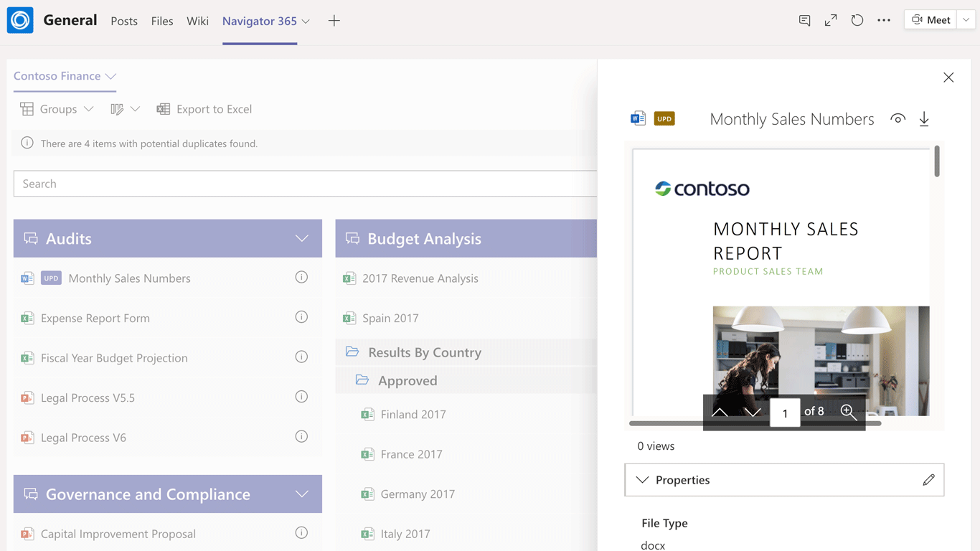Collapse the Governance and Compliance group
This screenshot has height=551, width=980.
point(302,494)
